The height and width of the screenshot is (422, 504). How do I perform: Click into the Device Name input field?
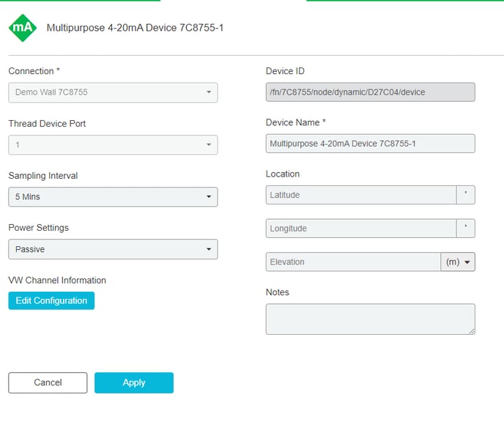coord(370,144)
